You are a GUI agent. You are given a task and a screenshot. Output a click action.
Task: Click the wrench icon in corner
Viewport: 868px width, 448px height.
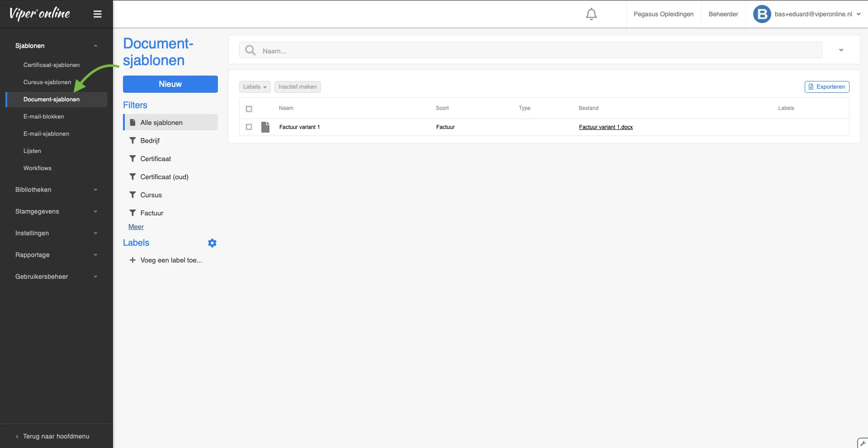pos(863,443)
